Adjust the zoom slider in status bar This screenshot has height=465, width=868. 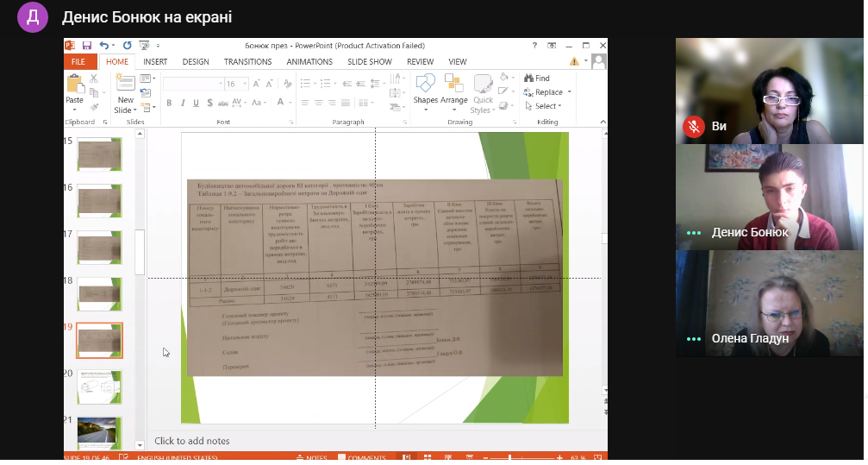[509, 458]
